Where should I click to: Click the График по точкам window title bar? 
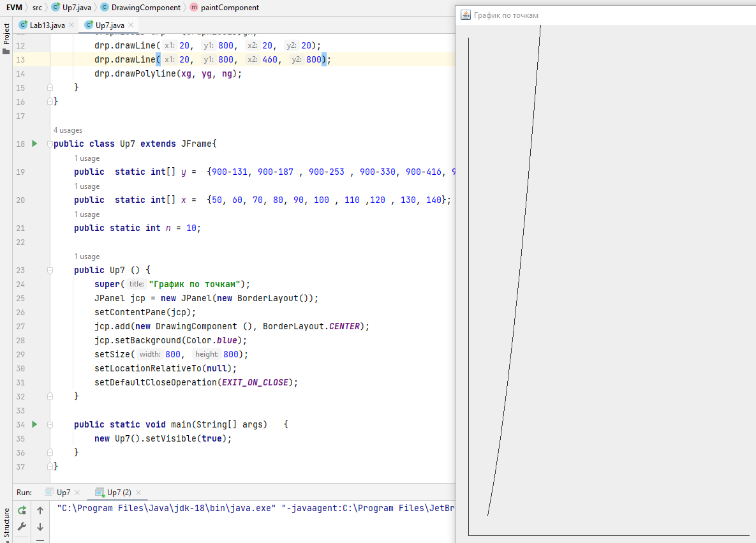click(x=605, y=15)
